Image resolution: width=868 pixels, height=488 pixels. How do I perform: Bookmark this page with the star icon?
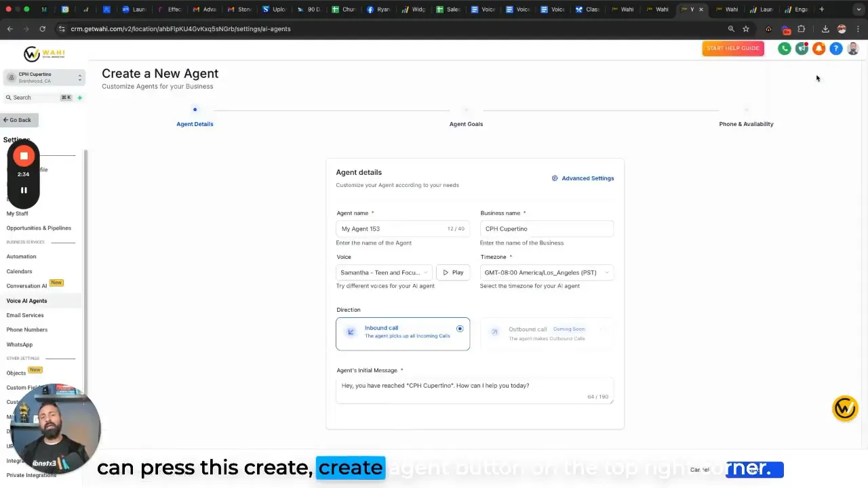(746, 29)
